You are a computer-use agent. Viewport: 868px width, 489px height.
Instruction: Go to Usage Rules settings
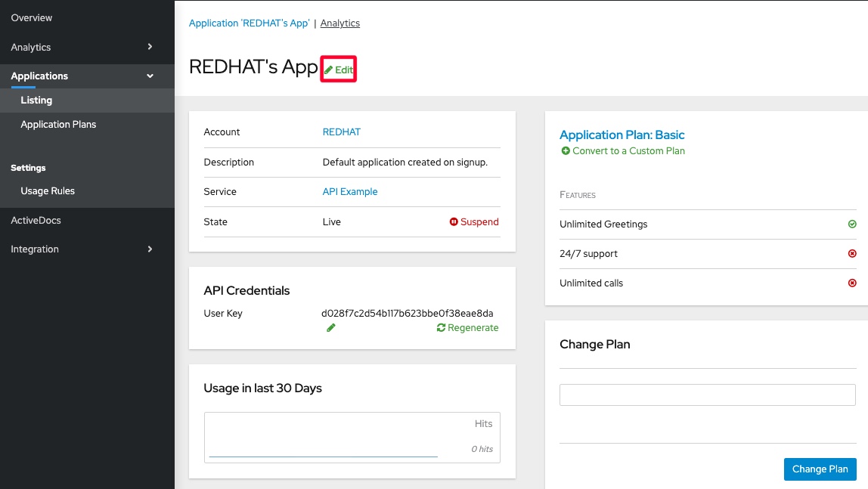48,191
